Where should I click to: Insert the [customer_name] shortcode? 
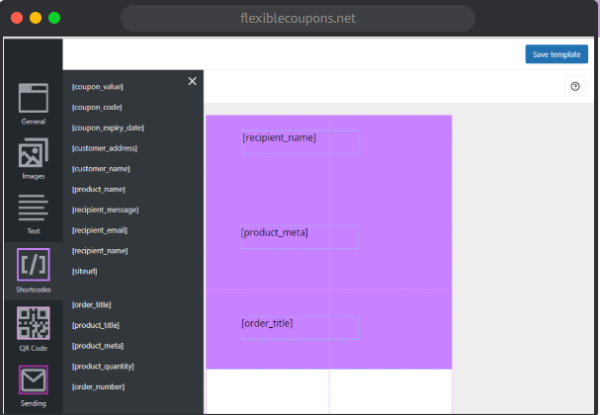tap(101, 169)
